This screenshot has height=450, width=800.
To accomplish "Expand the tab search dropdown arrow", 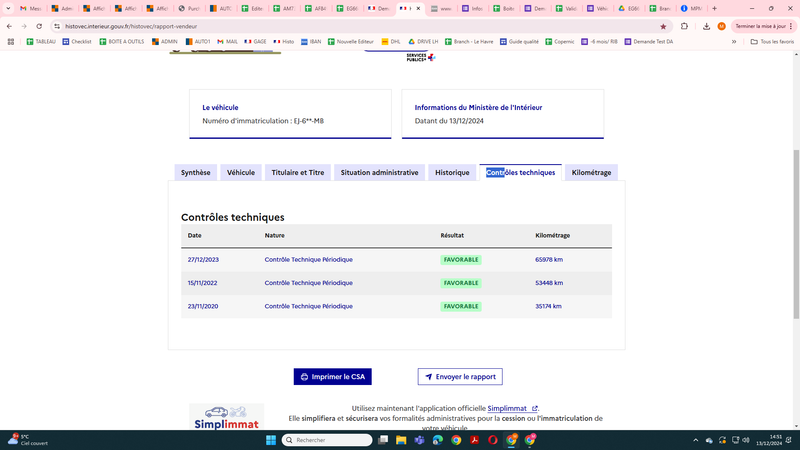I will point(8,8).
